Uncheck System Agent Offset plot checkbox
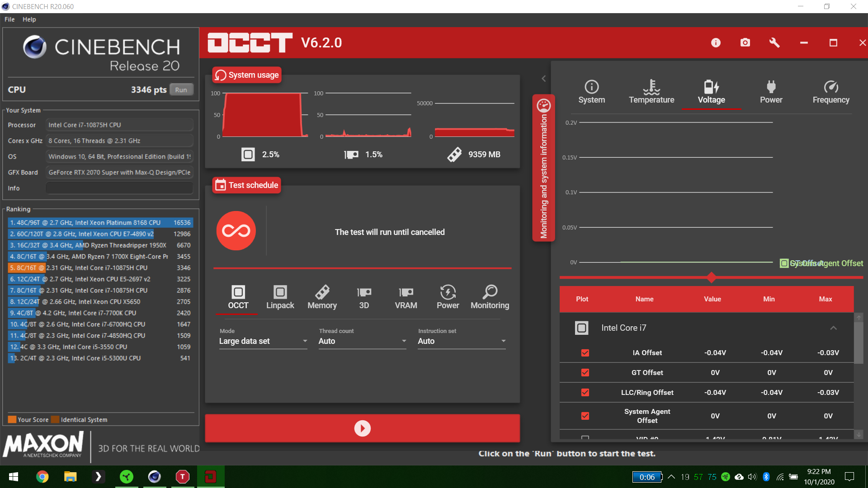This screenshot has height=488, width=868. click(x=585, y=416)
